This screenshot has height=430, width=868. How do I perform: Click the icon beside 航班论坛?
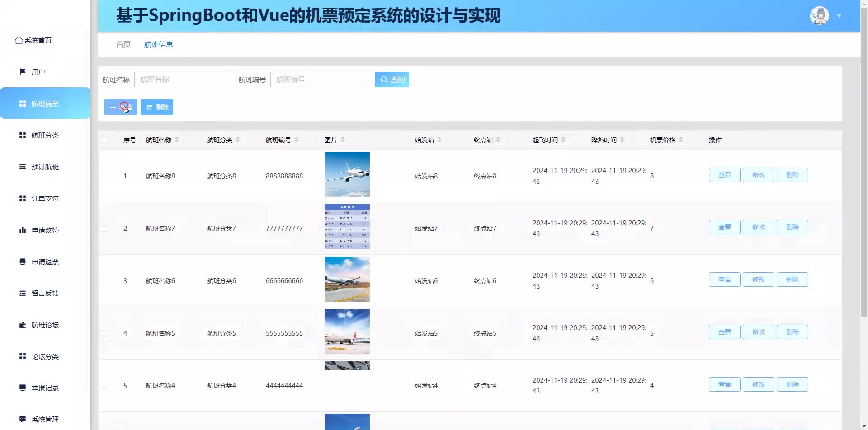(23, 325)
